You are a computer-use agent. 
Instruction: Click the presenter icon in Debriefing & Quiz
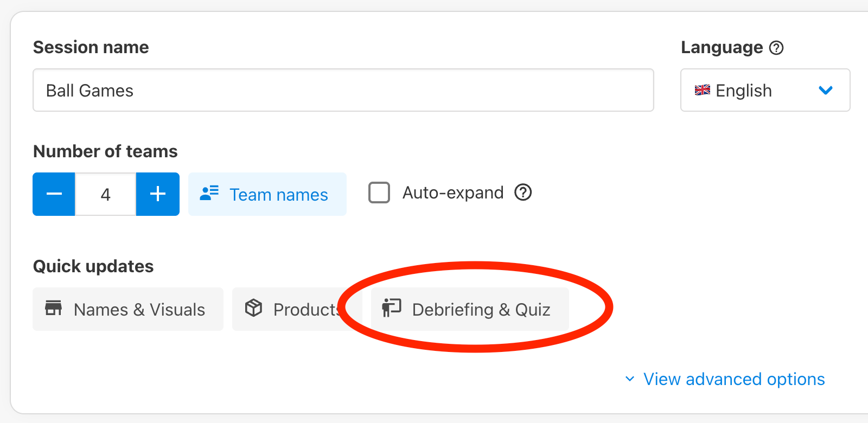coord(391,308)
